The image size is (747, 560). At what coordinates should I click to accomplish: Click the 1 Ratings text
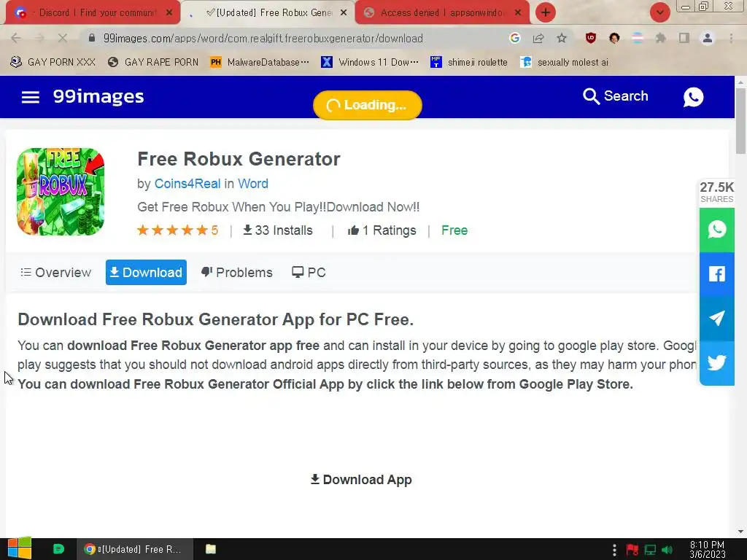[x=382, y=230]
